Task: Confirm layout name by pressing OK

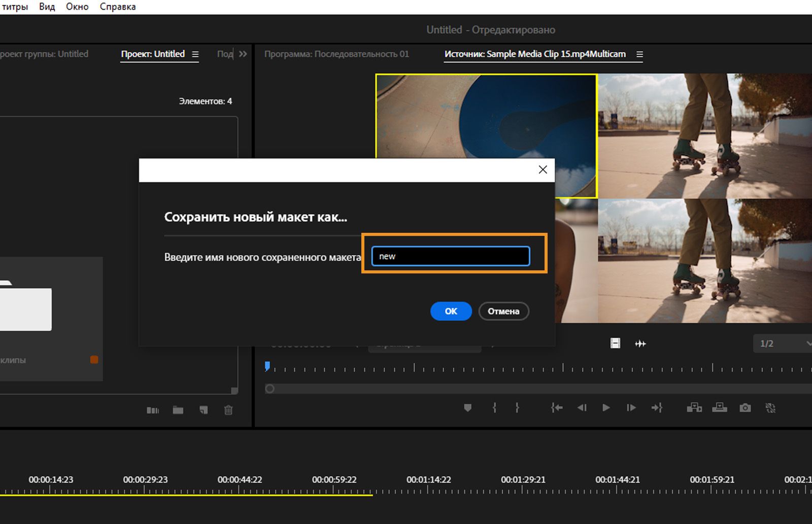Action: tap(451, 311)
